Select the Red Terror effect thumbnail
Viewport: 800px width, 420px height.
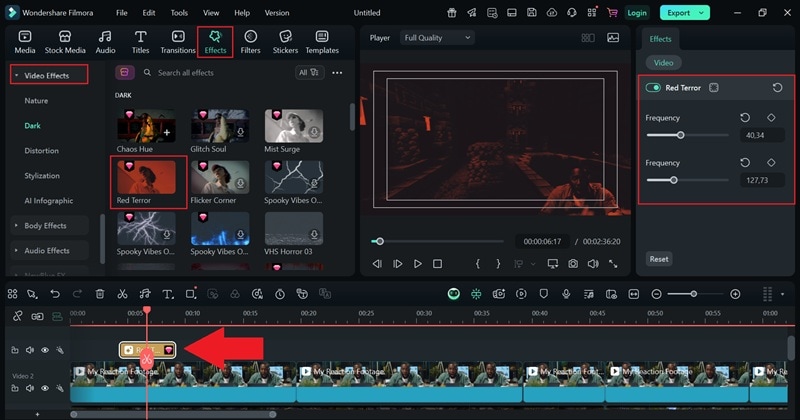[x=146, y=177]
